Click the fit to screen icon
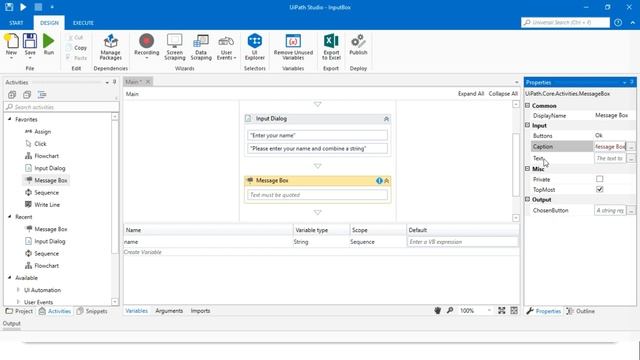This screenshot has height=360, width=640. pos(502,311)
